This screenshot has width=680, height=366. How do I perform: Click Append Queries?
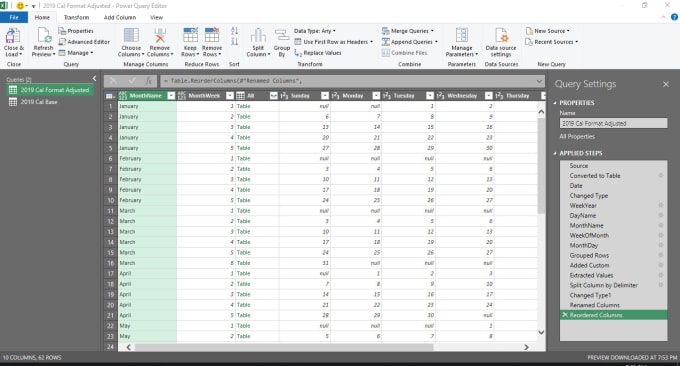pos(409,42)
